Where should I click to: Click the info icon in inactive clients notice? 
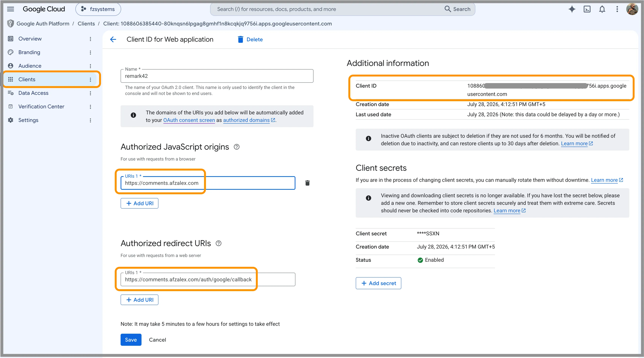[x=369, y=138]
